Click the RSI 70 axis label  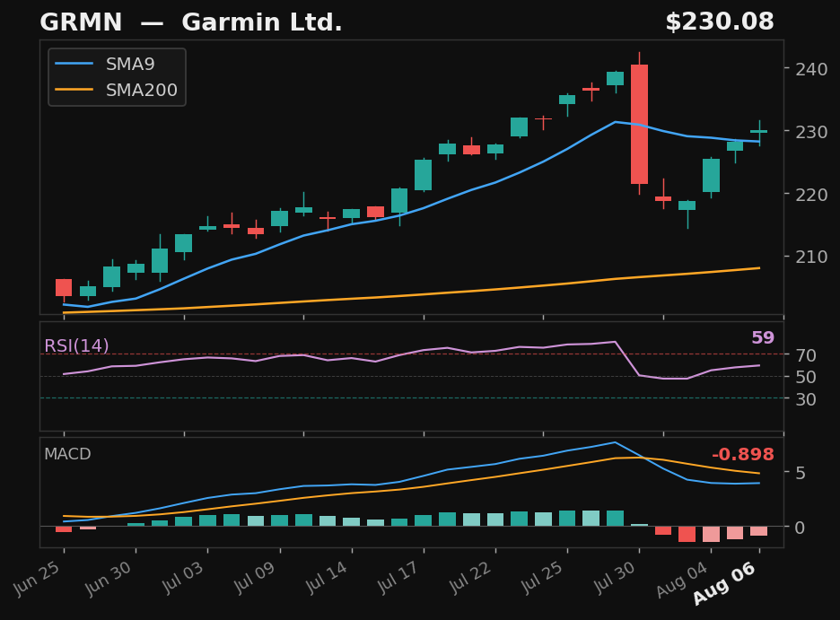[x=806, y=355]
